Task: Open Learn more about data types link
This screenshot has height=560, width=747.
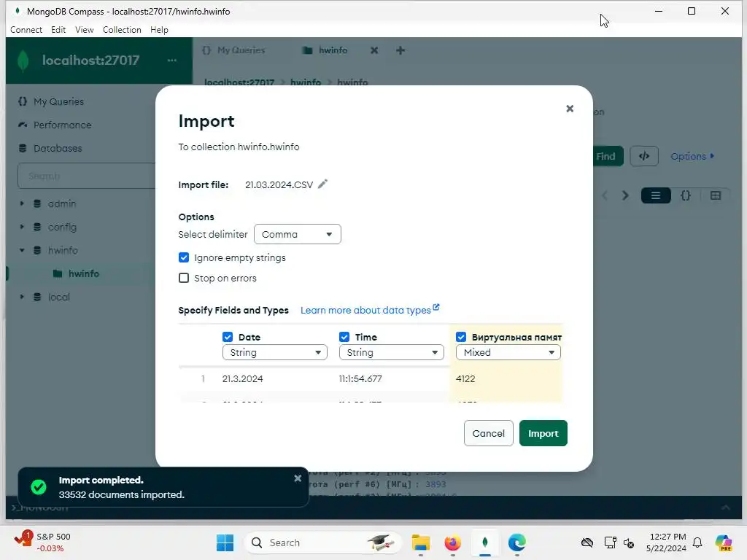Action: point(370,310)
